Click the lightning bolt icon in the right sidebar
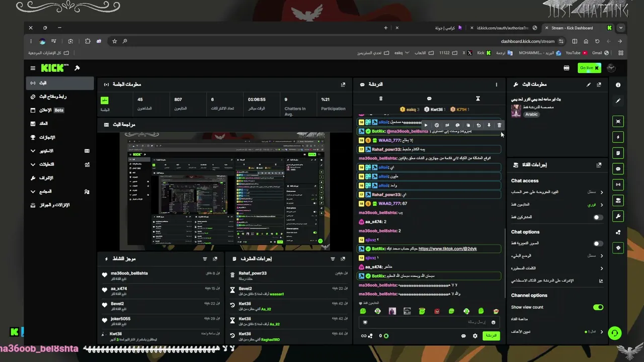The image size is (644, 362). [618, 137]
